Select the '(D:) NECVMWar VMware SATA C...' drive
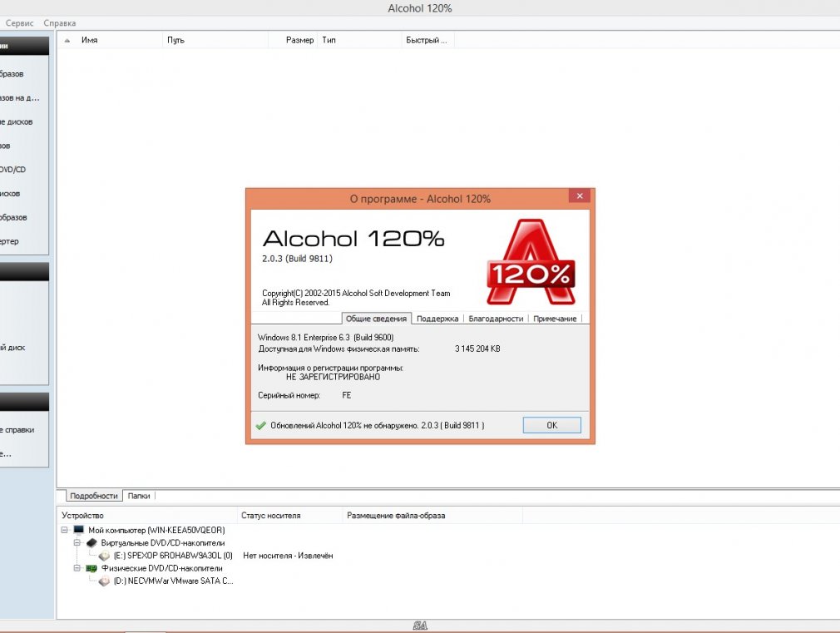 pos(173,581)
